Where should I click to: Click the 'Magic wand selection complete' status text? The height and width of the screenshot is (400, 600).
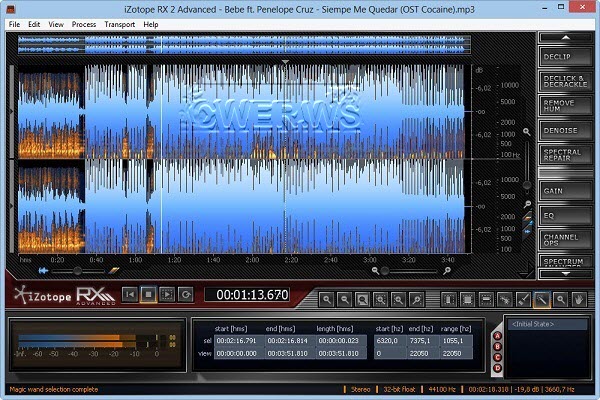coord(54,389)
